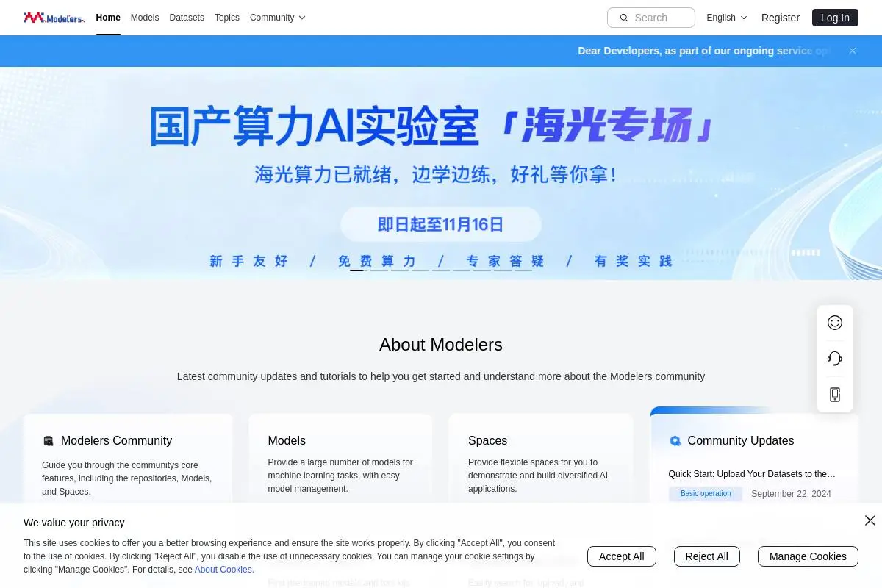Open the headset customer support widget

[x=835, y=359]
